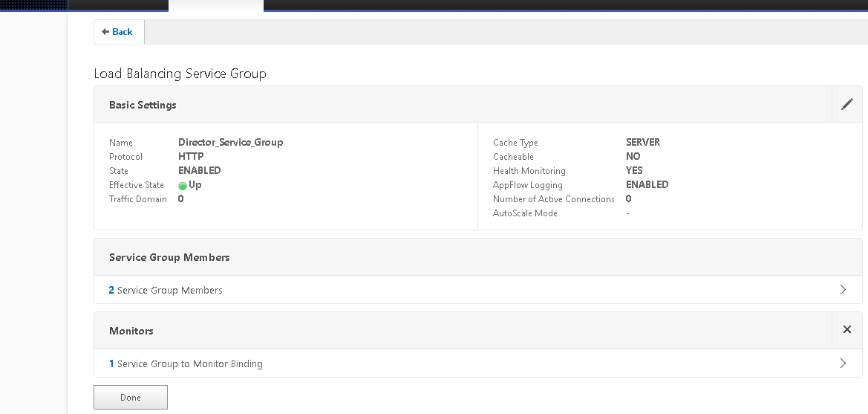This screenshot has height=414, width=868.
Task: Click the green Up status indicator
Action: coord(183,186)
